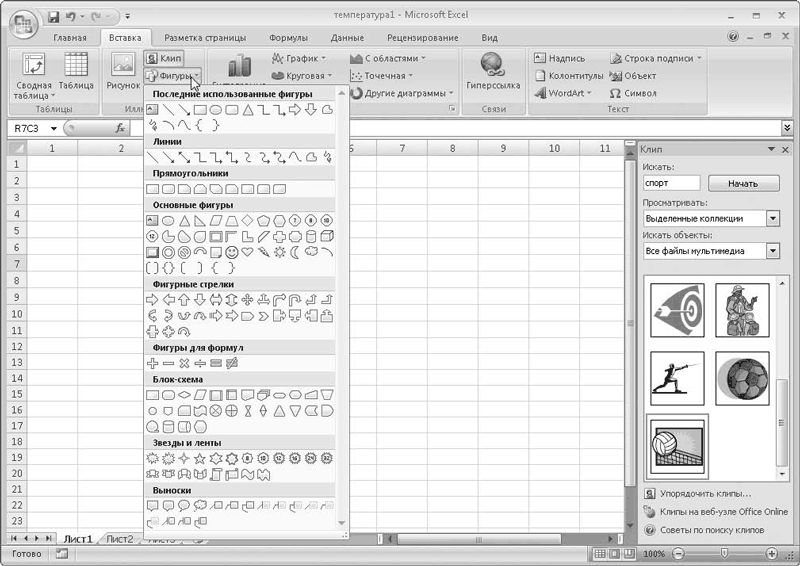The width and height of the screenshot is (800, 566).
Task: Click the zoom slider handle
Action: coord(724,554)
